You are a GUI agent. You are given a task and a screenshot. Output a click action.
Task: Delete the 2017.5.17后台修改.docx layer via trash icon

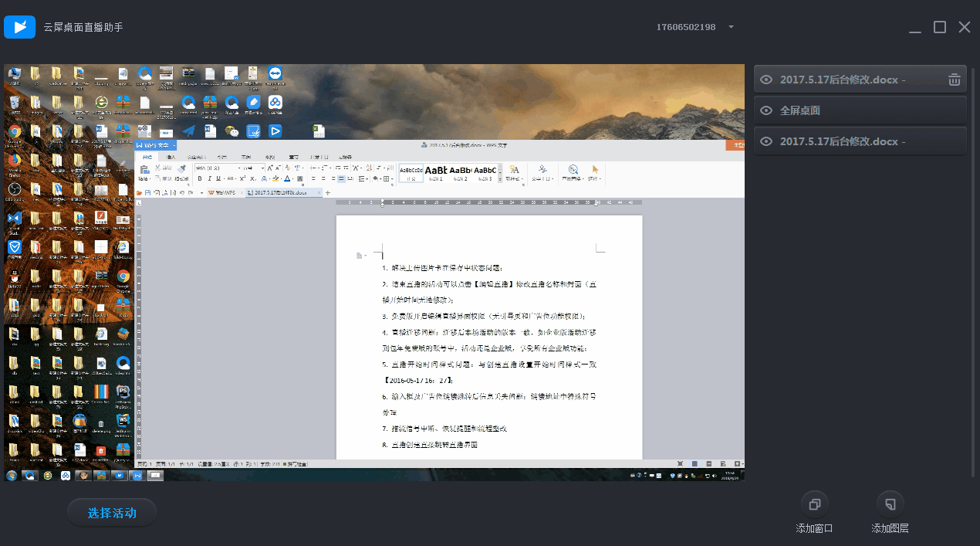coord(955,78)
